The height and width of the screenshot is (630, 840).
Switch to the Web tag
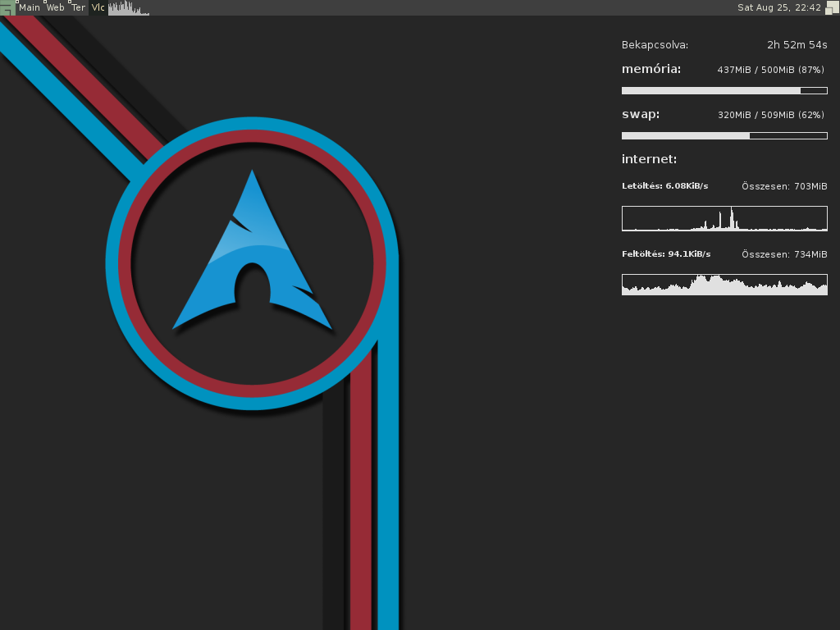click(55, 7)
